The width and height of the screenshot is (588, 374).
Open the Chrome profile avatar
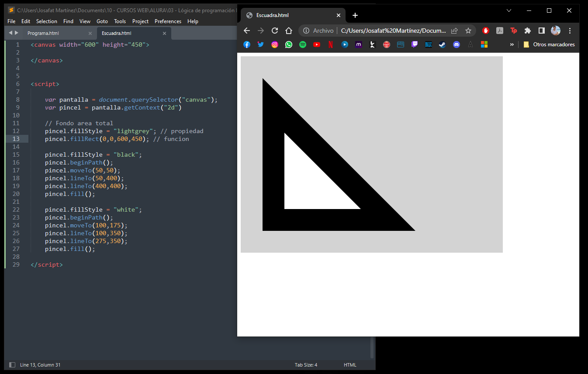pyautogui.click(x=556, y=31)
